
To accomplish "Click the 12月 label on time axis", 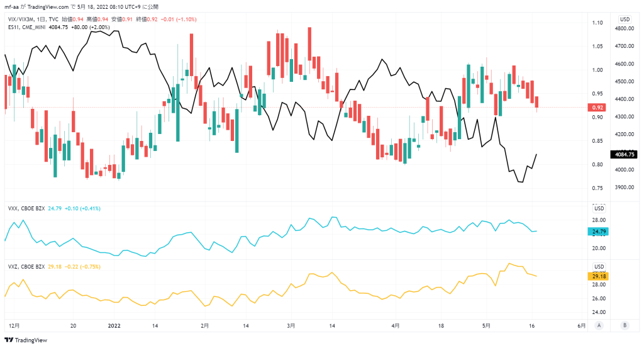I will pos(14,326).
